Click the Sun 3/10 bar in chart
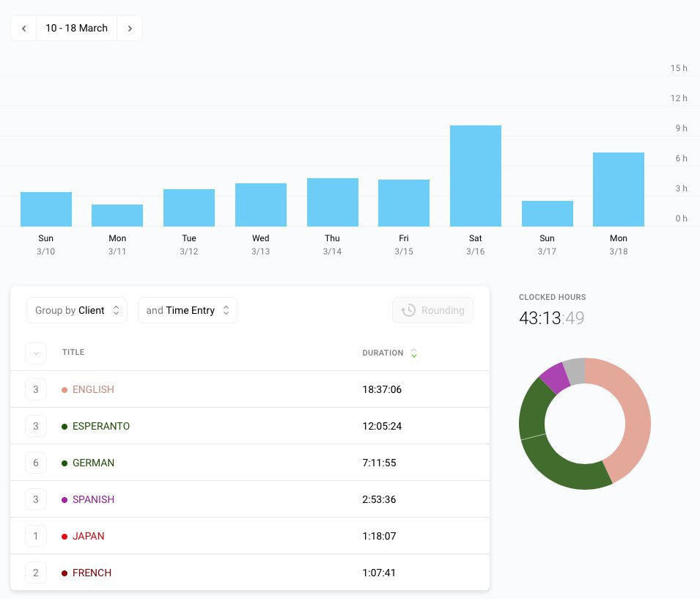The width and height of the screenshot is (700, 599). coord(46,209)
